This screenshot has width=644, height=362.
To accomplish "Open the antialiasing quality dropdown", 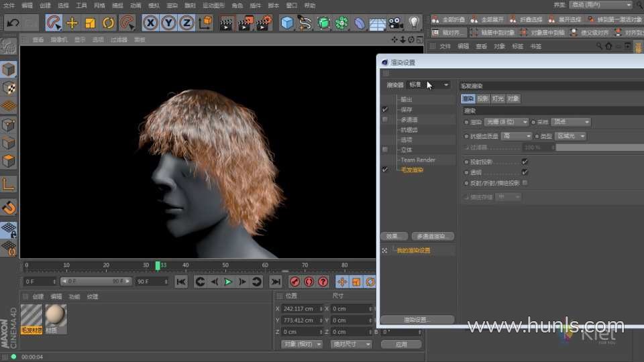I will coord(517,136).
